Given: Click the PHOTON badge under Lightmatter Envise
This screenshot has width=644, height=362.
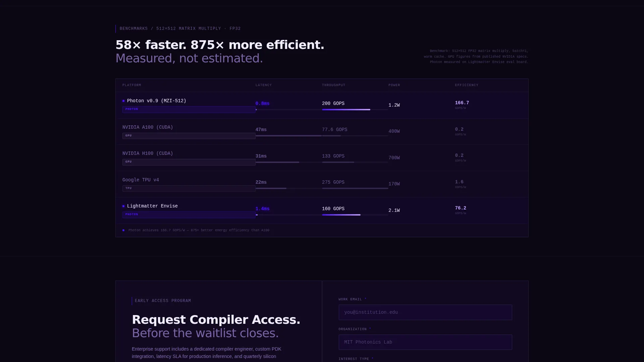Looking at the screenshot, I should pyautogui.click(x=189, y=215).
